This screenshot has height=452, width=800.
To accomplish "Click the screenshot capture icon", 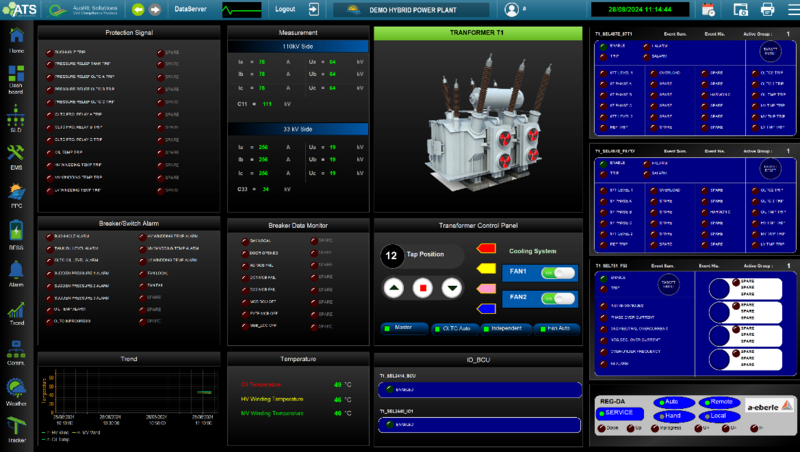I will pos(740,9).
